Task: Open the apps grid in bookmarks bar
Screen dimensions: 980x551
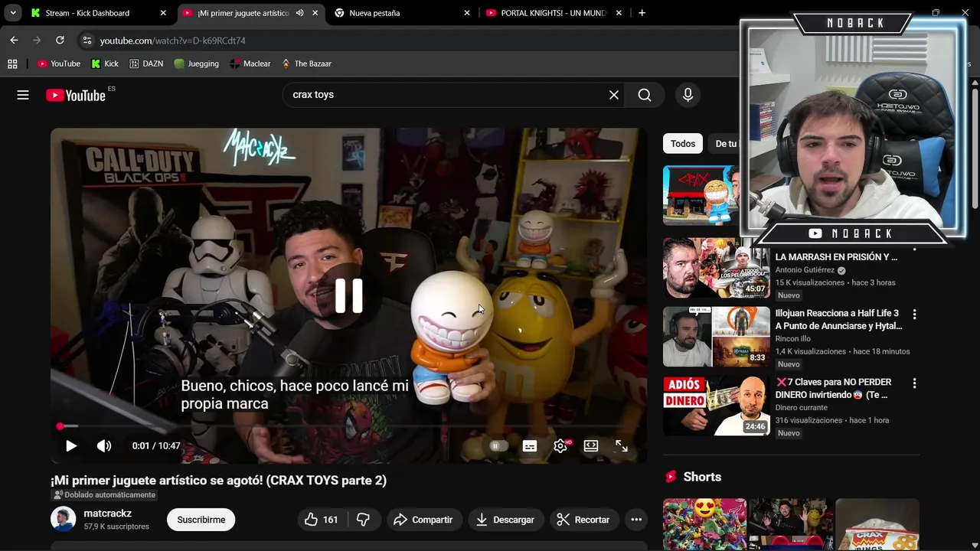Action: pos(12,64)
